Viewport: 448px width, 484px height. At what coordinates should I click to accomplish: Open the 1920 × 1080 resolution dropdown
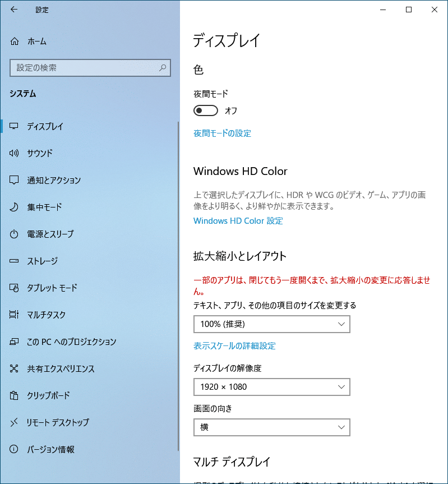(272, 387)
